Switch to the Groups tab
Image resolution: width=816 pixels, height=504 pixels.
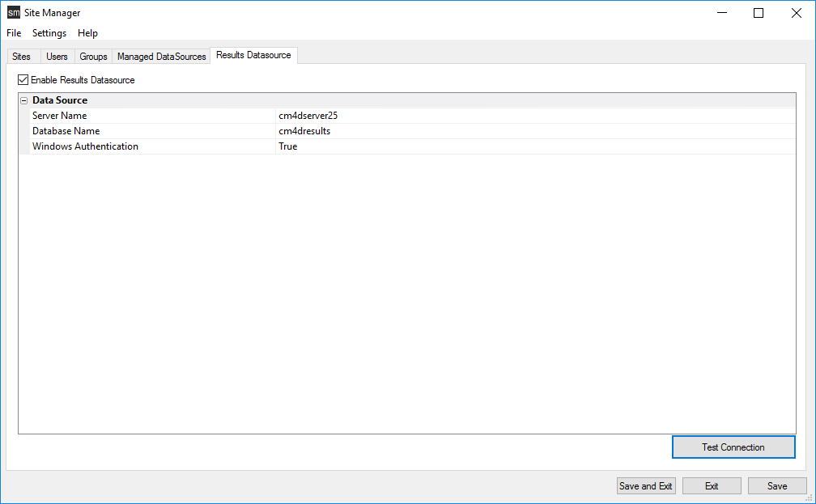[x=93, y=57]
